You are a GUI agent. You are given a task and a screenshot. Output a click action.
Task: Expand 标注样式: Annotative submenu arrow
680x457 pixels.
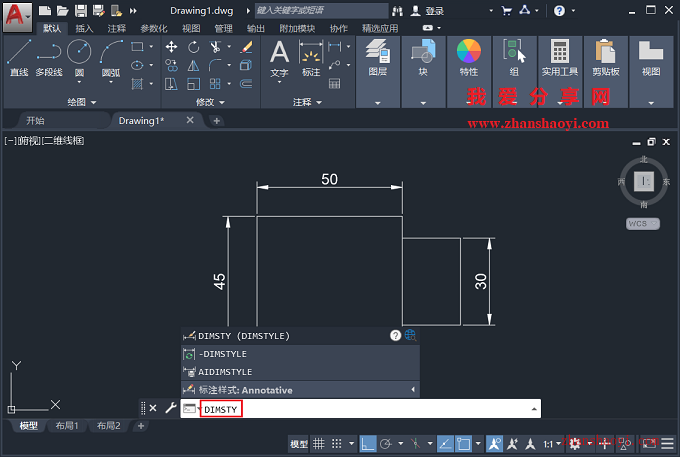[413, 390]
